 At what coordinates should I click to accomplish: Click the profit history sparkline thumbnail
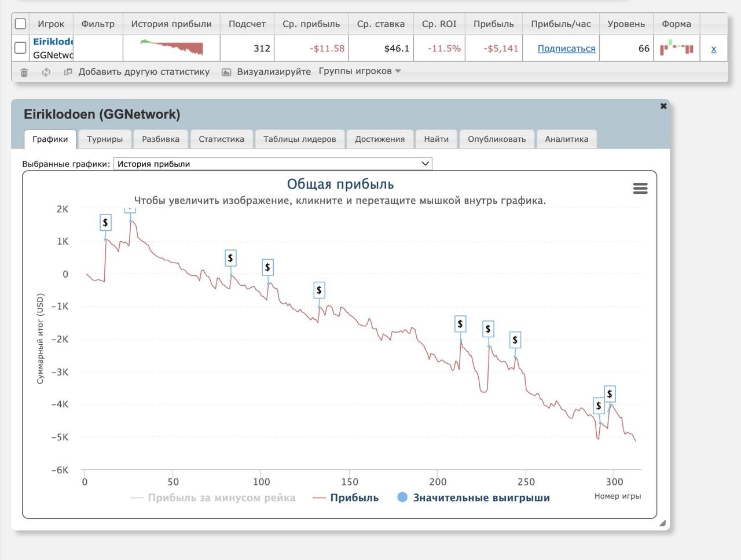(x=171, y=47)
